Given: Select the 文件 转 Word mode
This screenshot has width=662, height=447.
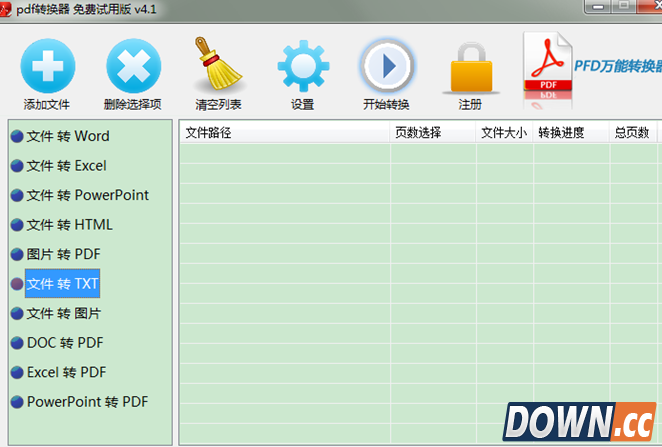Looking at the screenshot, I should 68,136.
